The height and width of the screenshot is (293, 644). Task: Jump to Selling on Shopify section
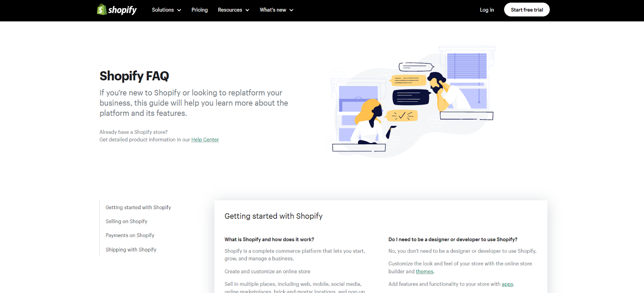126,222
